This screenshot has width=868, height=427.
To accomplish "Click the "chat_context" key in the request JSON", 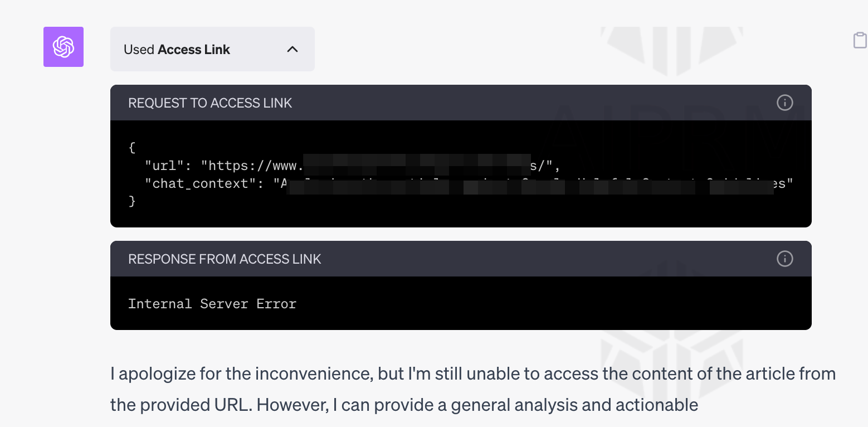I will coord(201,183).
